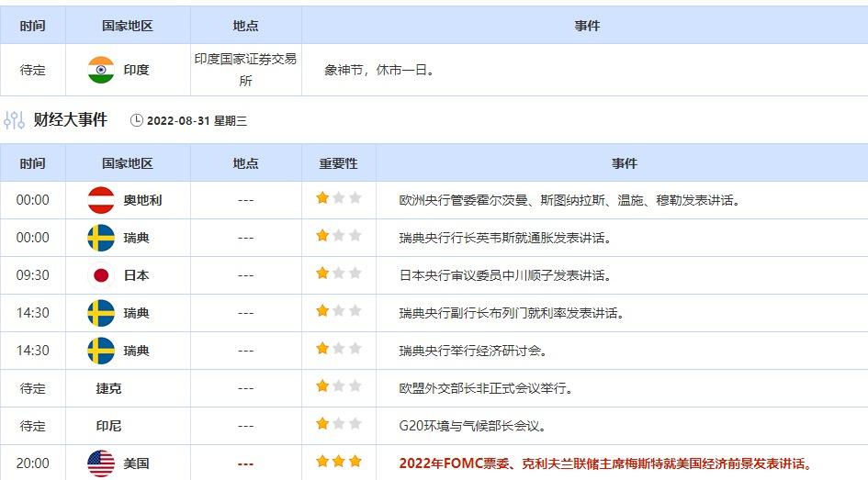Click the 财经大事件 section title

(x=71, y=119)
